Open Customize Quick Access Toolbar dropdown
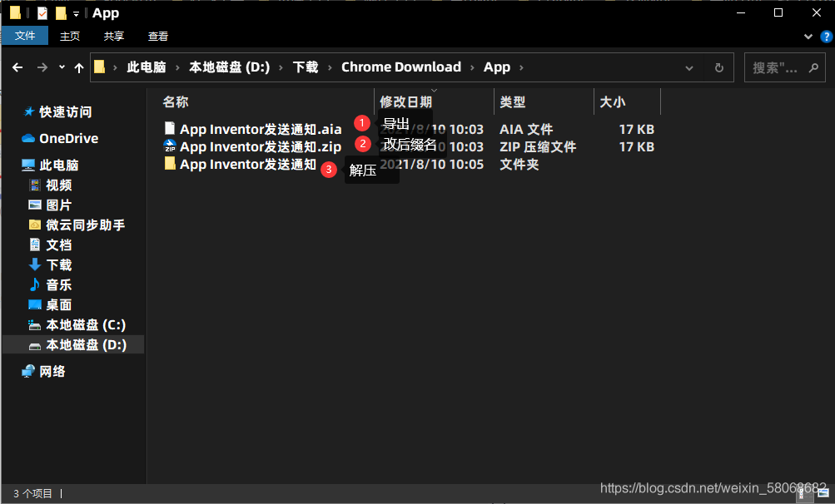835x504 pixels. pos(76,13)
